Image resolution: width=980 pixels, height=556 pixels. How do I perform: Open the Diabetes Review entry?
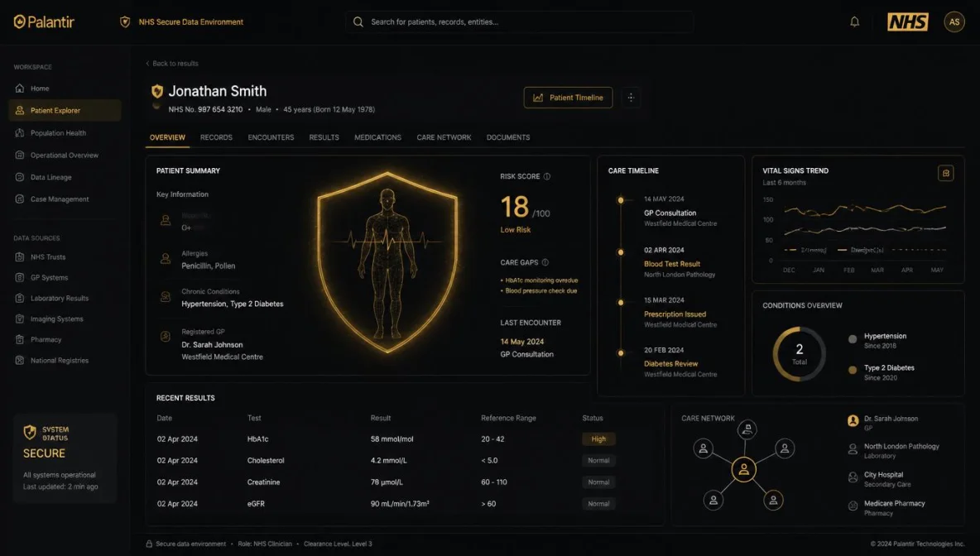click(x=670, y=363)
